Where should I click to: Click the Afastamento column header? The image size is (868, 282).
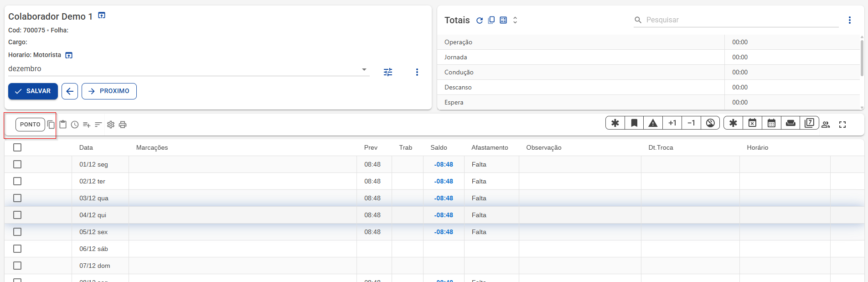point(490,147)
